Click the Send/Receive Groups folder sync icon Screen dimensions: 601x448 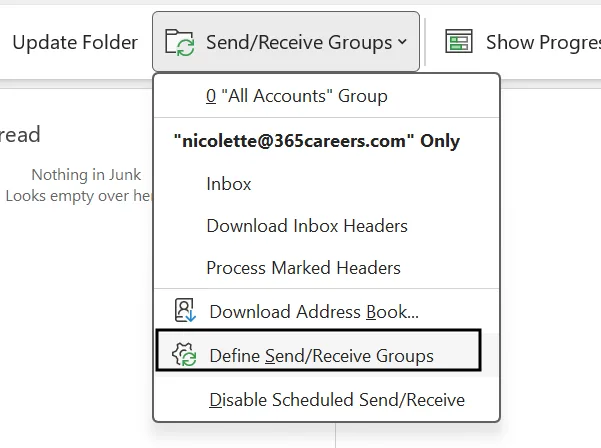coord(179,42)
